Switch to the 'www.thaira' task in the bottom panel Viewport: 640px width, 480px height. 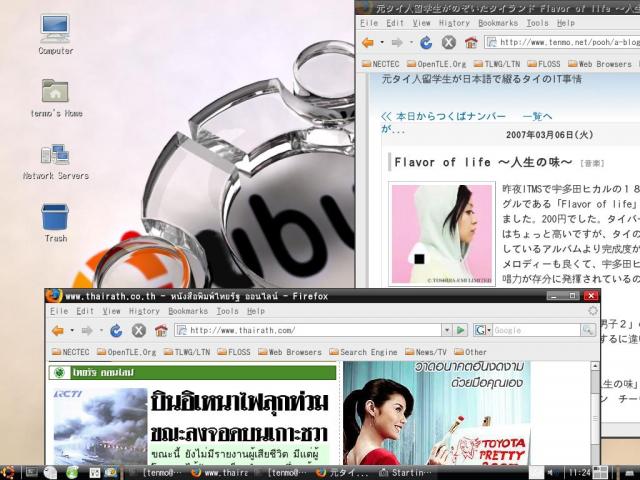point(220,473)
